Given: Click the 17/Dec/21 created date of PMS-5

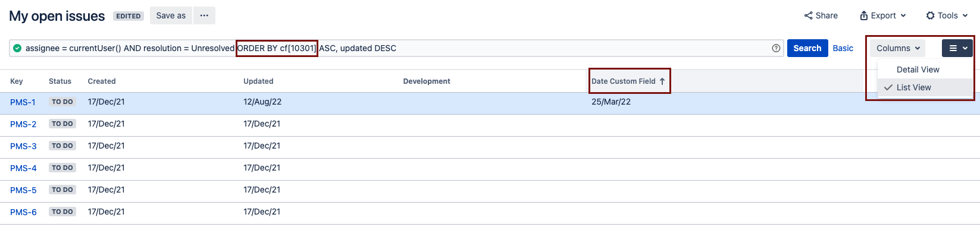Looking at the screenshot, I should tap(107, 190).
